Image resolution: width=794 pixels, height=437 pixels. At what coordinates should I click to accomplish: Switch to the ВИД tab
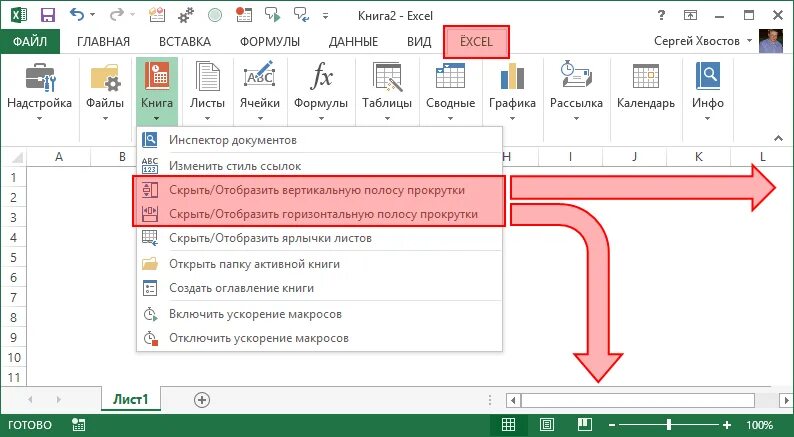pos(419,42)
